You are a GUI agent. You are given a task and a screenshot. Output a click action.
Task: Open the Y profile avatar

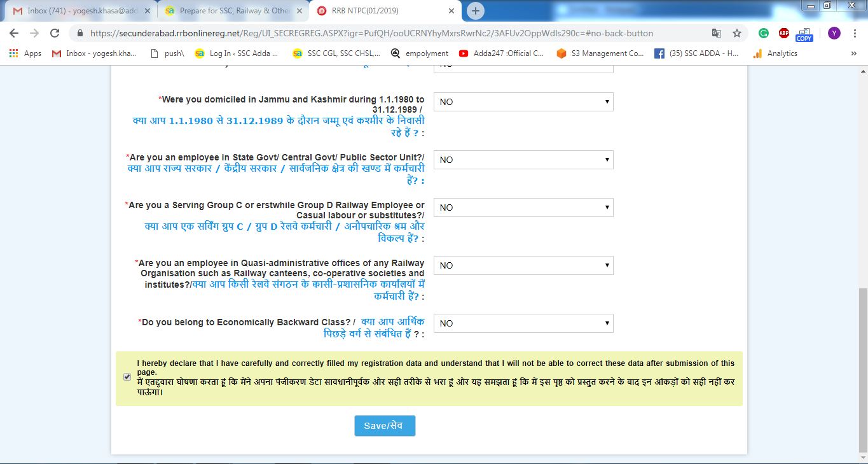834,33
